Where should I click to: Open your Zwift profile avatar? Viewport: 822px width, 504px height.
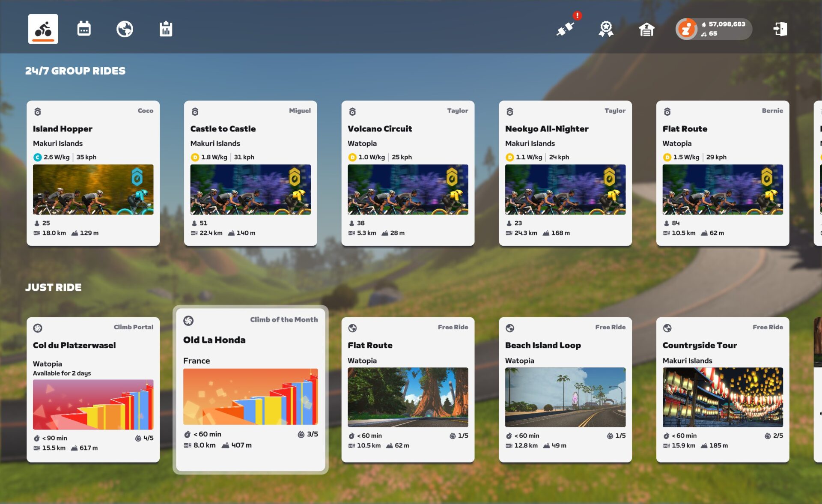click(x=686, y=29)
